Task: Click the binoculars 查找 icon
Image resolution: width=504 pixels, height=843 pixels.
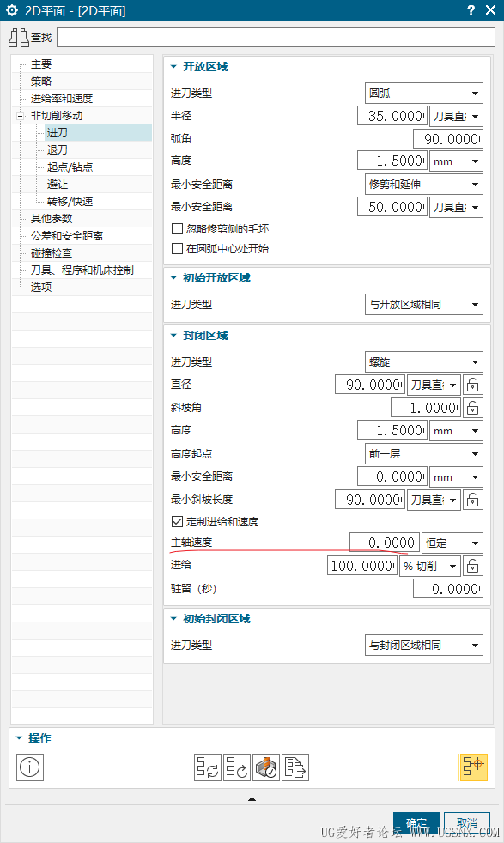Action: pyautogui.click(x=19, y=37)
